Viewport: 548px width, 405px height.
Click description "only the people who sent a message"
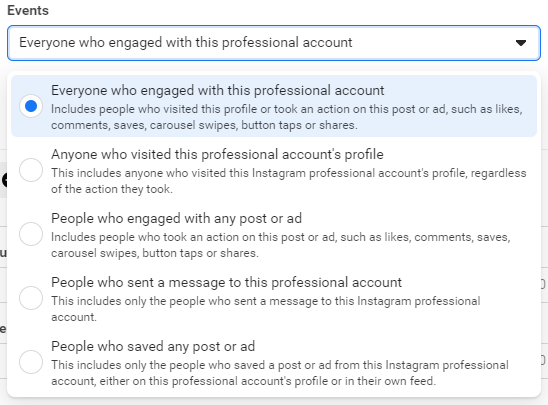pos(266,309)
